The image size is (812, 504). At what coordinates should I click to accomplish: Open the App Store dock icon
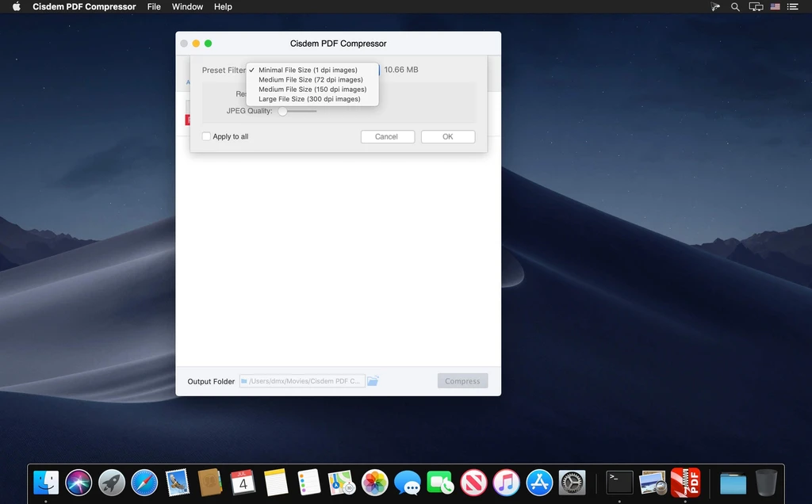tap(539, 482)
